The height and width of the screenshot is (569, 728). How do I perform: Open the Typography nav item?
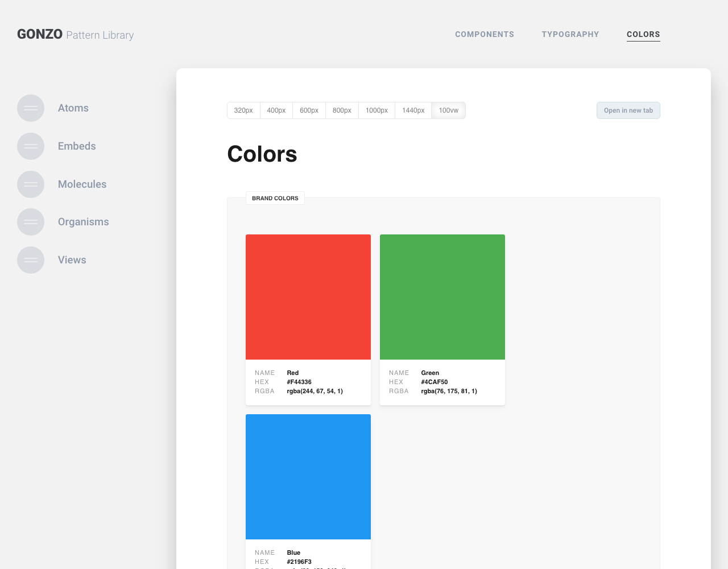(x=570, y=34)
